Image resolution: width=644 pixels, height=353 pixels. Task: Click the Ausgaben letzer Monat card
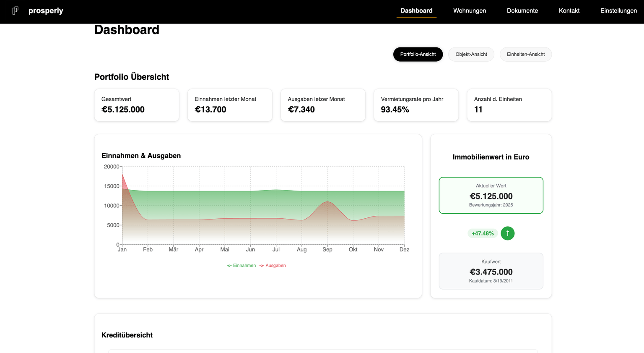323,105
